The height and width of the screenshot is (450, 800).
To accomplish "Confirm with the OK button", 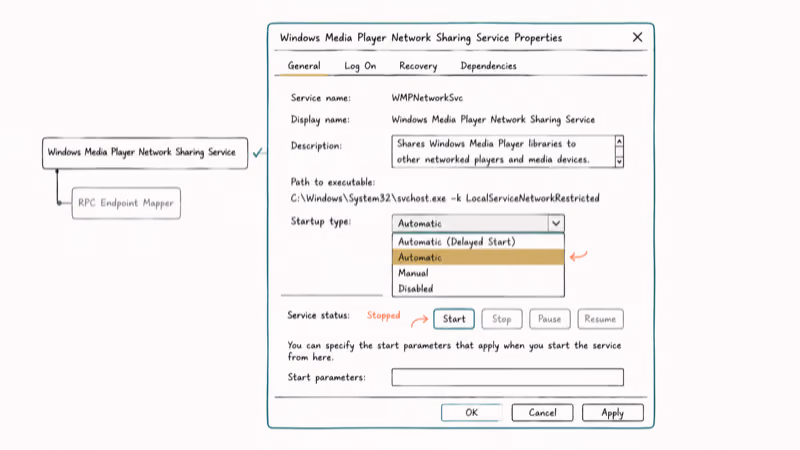I will point(471,412).
